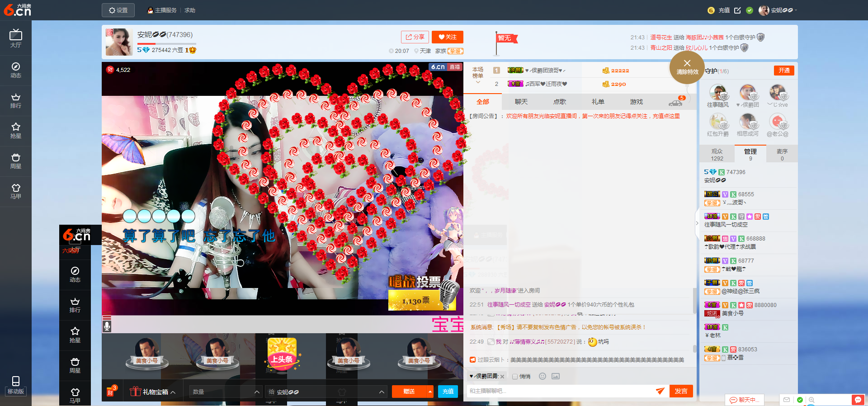Viewport: 868px width, 406px height.
Task: Click user 美食小号 in the manager list
Action: point(733,313)
